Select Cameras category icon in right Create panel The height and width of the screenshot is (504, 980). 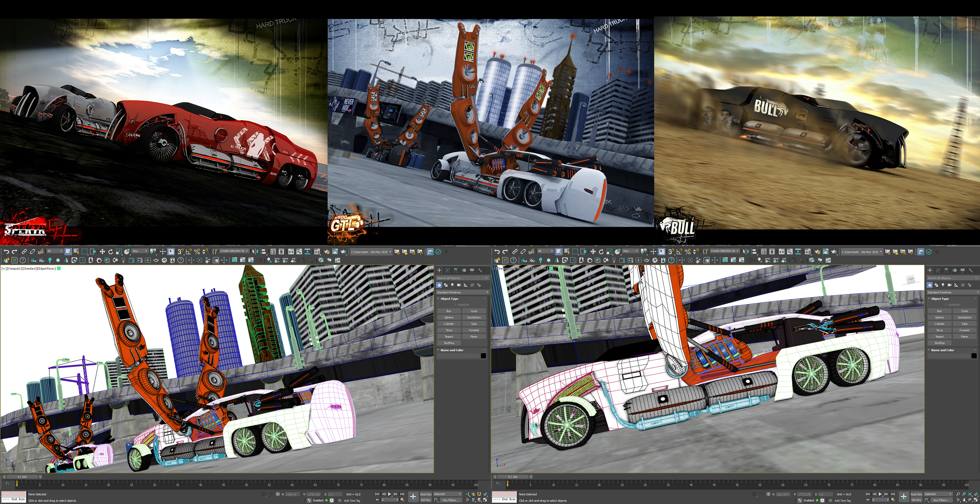(x=949, y=285)
